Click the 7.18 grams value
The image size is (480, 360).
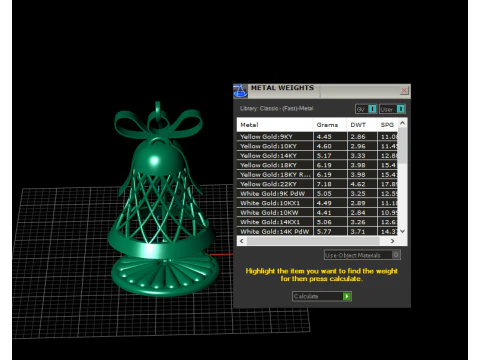tap(324, 184)
